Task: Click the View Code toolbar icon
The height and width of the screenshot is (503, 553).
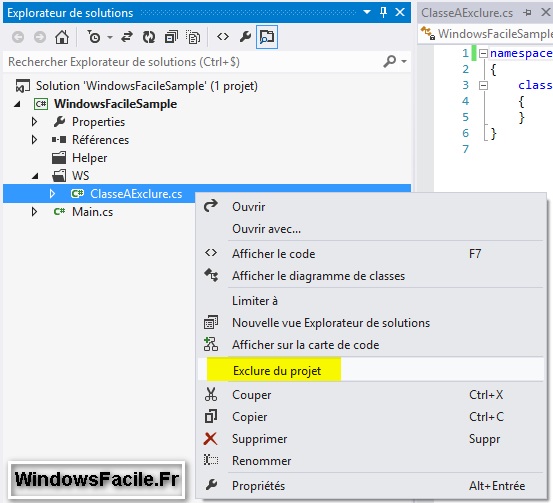Action: coord(223,37)
